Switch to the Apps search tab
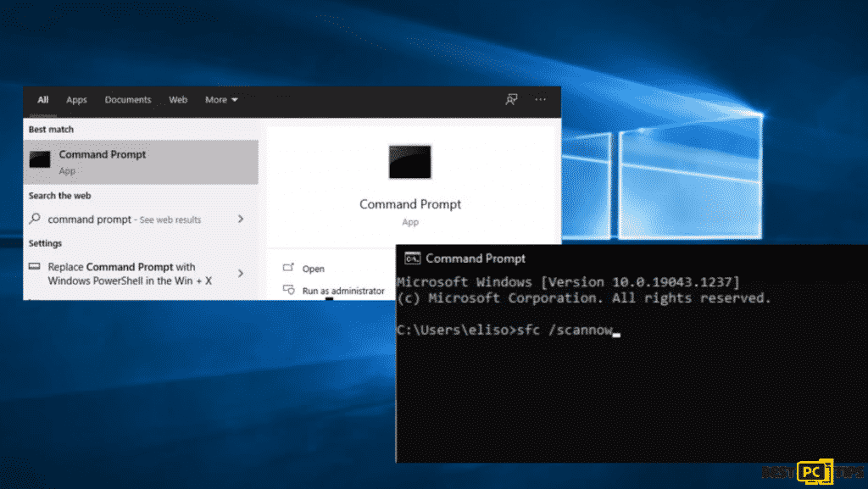Image resolution: width=868 pixels, height=489 pixels. point(76,99)
